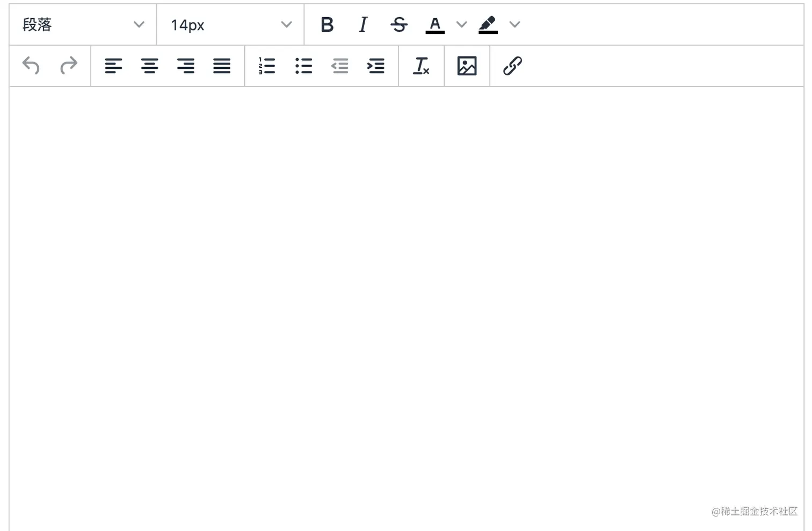
Task: Center align the text
Action: point(149,66)
